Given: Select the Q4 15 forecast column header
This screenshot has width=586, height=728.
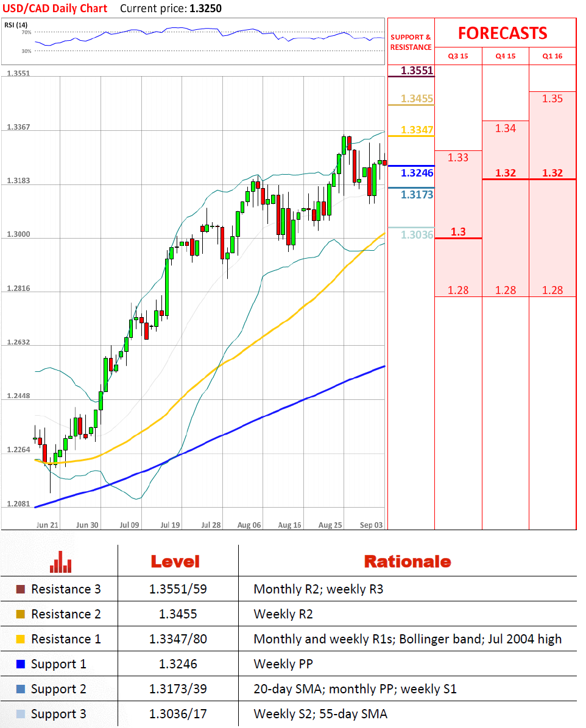Looking at the screenshot, I should pyautogui.click(x=506, y=56).
